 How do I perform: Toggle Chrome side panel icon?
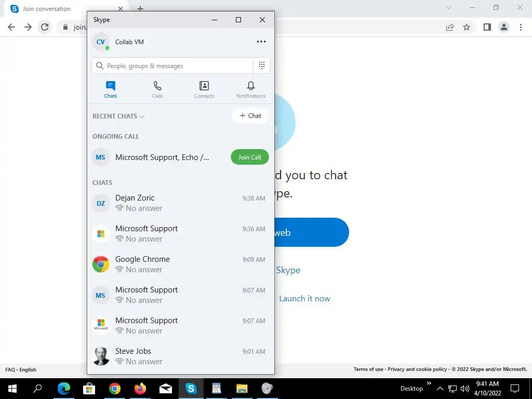coord(487,27)
